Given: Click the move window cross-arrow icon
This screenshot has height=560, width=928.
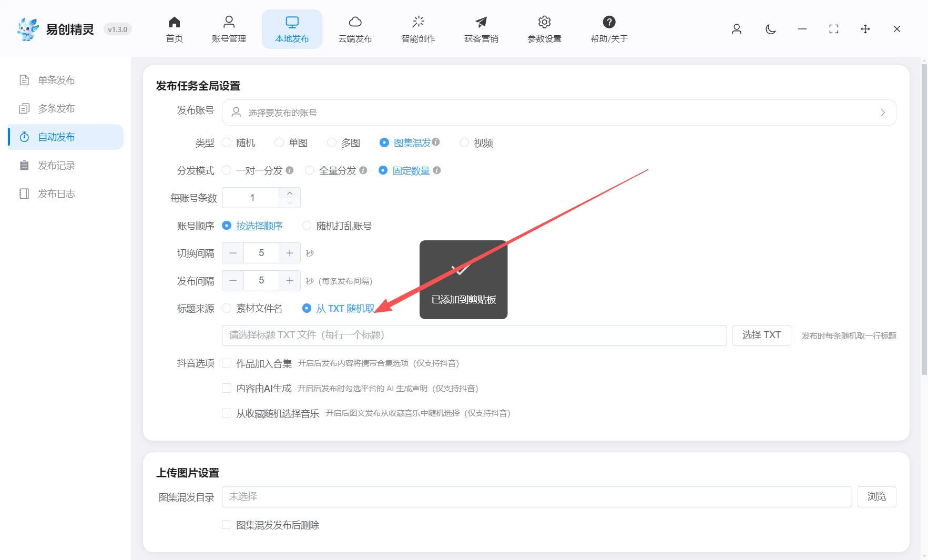Looking at the screenshot, I should pyautogui.click(x=865, y=29).
